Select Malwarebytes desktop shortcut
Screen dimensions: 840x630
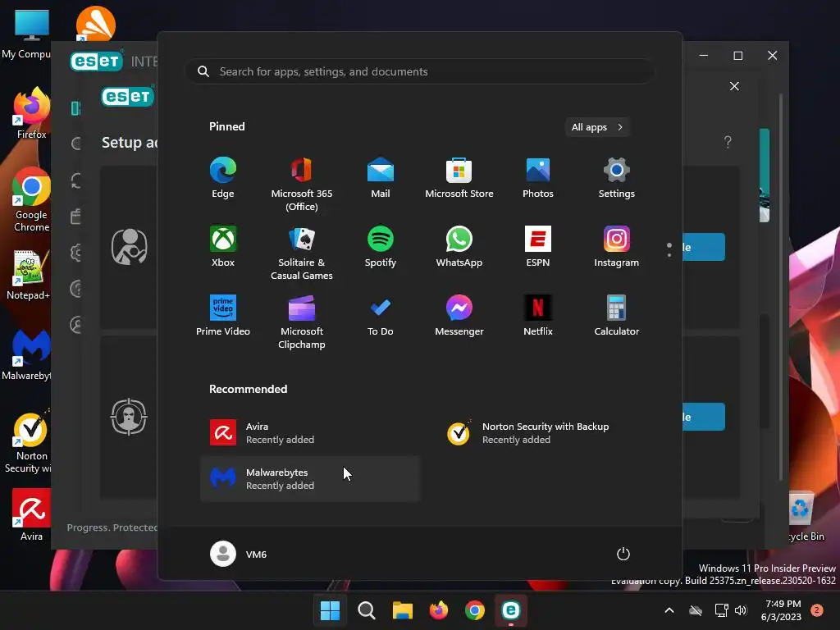27,354
